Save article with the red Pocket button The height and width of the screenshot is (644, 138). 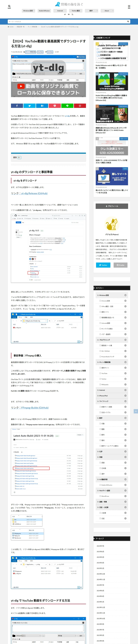(x=55, y=106)
